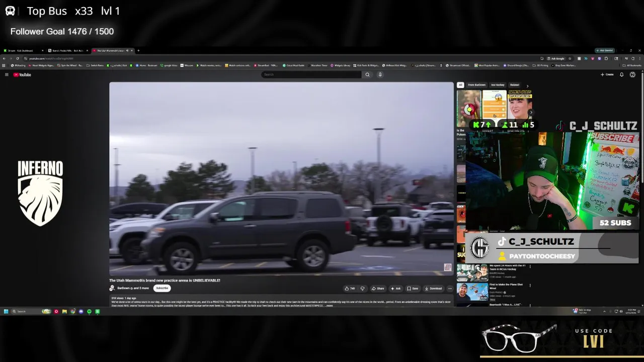Open the YouTube hamburger guide menu
Viewport: 644px width, 362px height.
(x=7, y=74)
